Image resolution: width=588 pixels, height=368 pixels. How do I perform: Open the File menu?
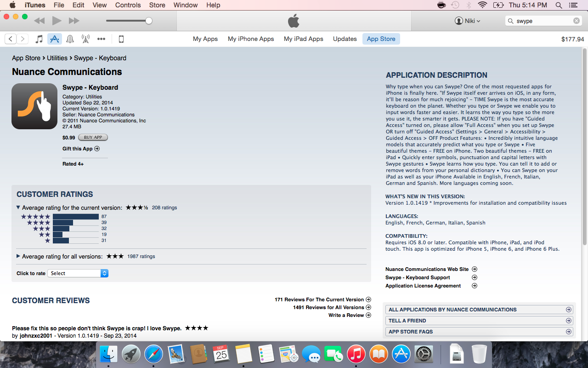click(x=59, y=5)
